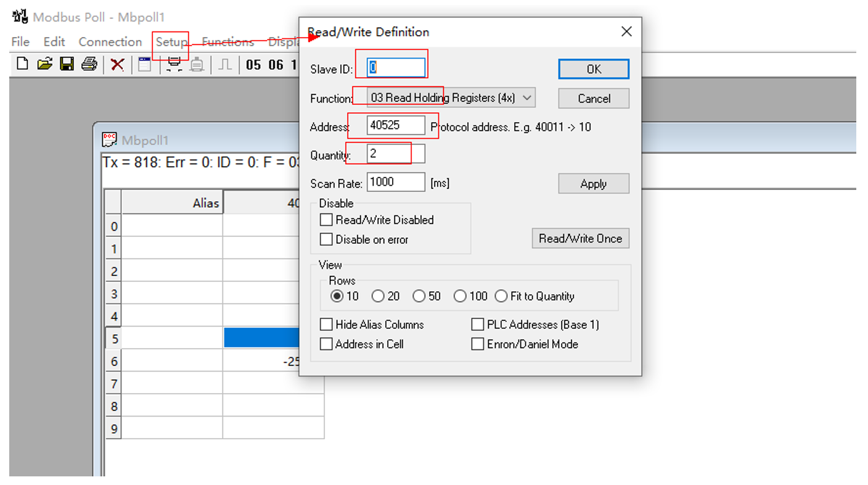Click the window definition toolbar icon
868x485 pixels.
(x=144, y=64)
